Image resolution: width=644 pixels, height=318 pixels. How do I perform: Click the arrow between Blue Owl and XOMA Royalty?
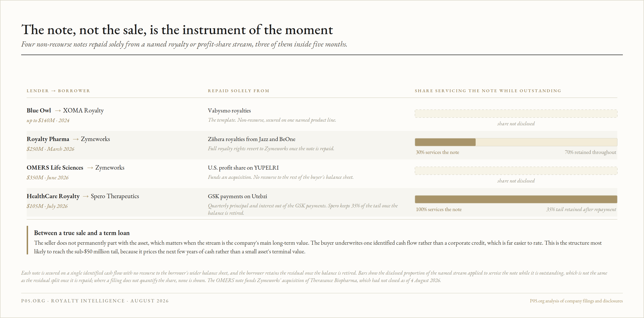(x=58, y=111)
